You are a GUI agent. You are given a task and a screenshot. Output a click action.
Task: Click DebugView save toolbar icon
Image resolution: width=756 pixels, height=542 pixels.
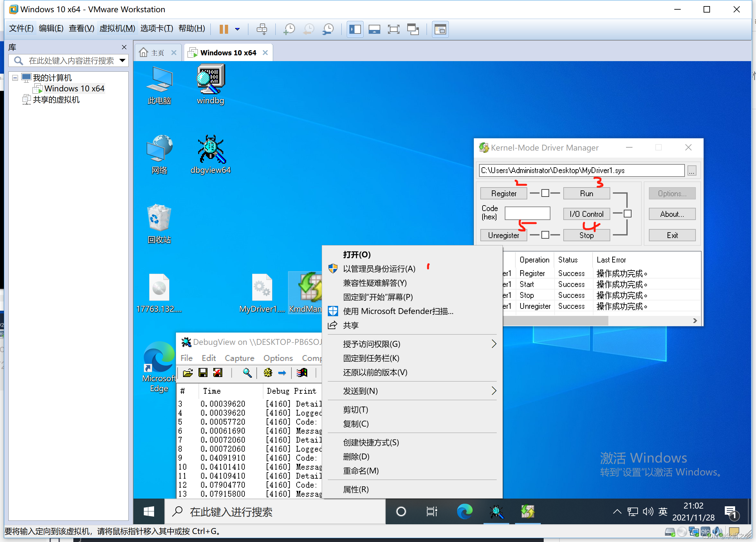(x=203, y=373)
